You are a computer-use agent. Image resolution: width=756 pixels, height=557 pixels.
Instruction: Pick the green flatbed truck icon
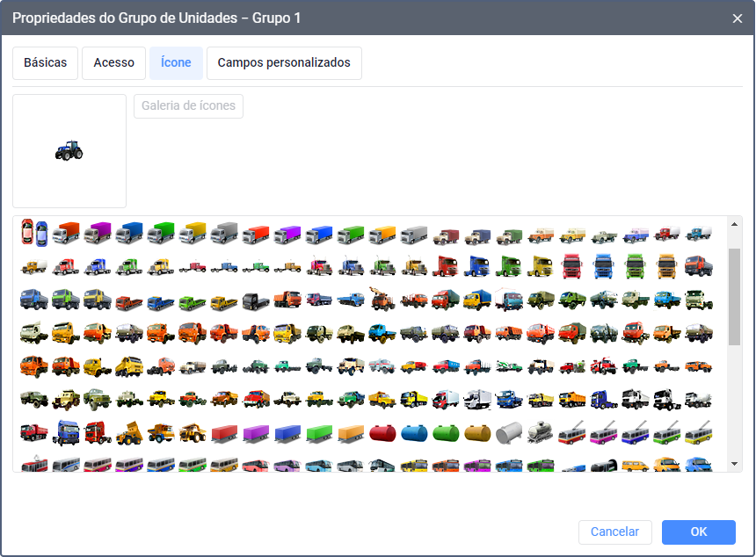click(x=193, y=301)
